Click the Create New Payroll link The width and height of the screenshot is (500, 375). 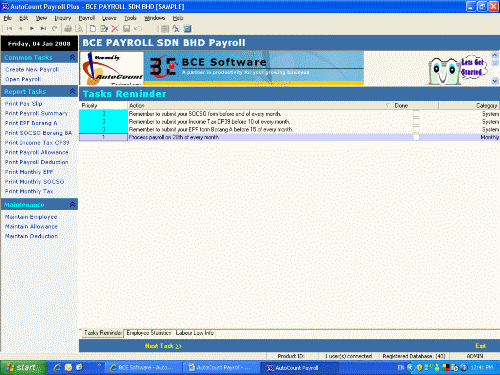[32, 69]
